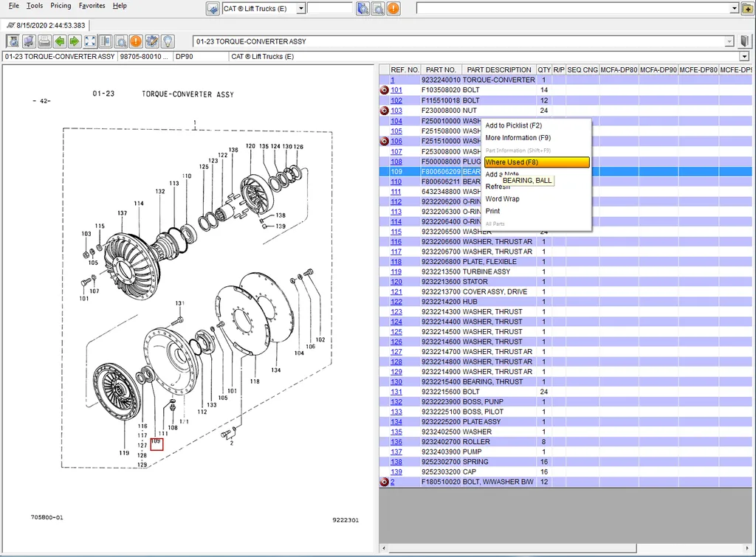Click the PART DESCRIPTION column header

pos(499,70)
